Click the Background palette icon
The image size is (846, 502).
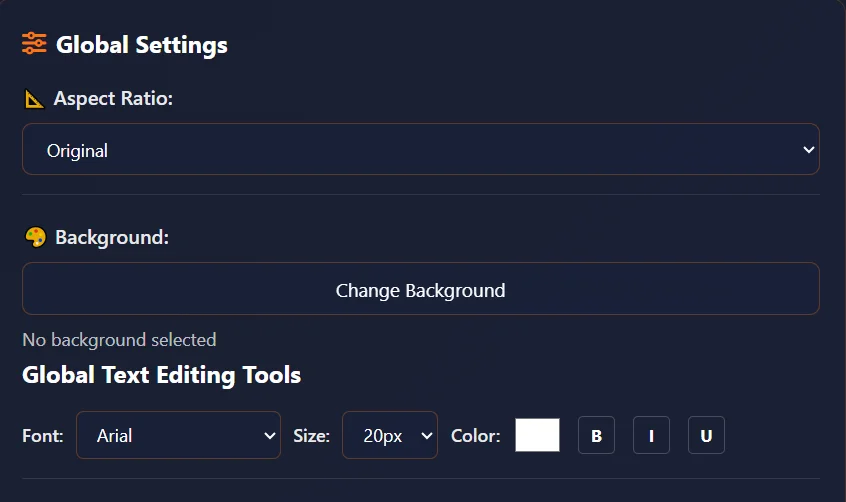pyautogui.click(x=35, y=237)
